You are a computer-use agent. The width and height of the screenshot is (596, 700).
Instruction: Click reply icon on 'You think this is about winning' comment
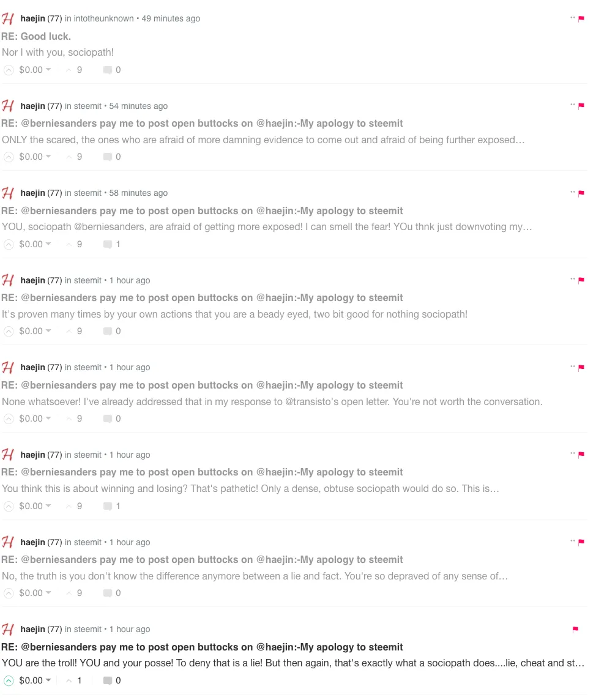108,506
